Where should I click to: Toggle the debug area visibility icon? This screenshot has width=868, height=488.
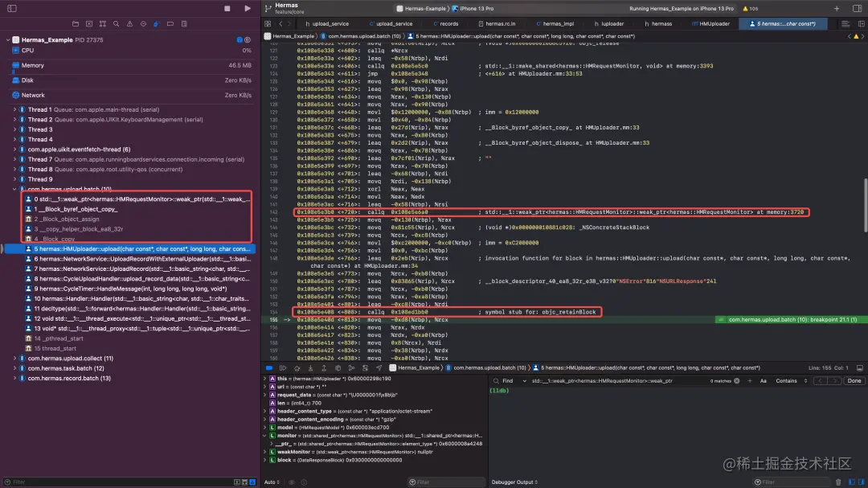(x=860, y=367)
